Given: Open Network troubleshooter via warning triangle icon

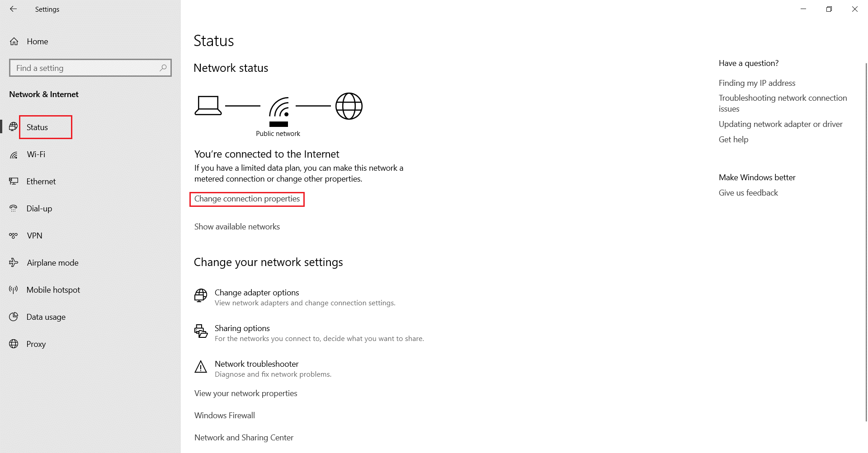Looking at the screenshot, I should click(x=201, y=367).
